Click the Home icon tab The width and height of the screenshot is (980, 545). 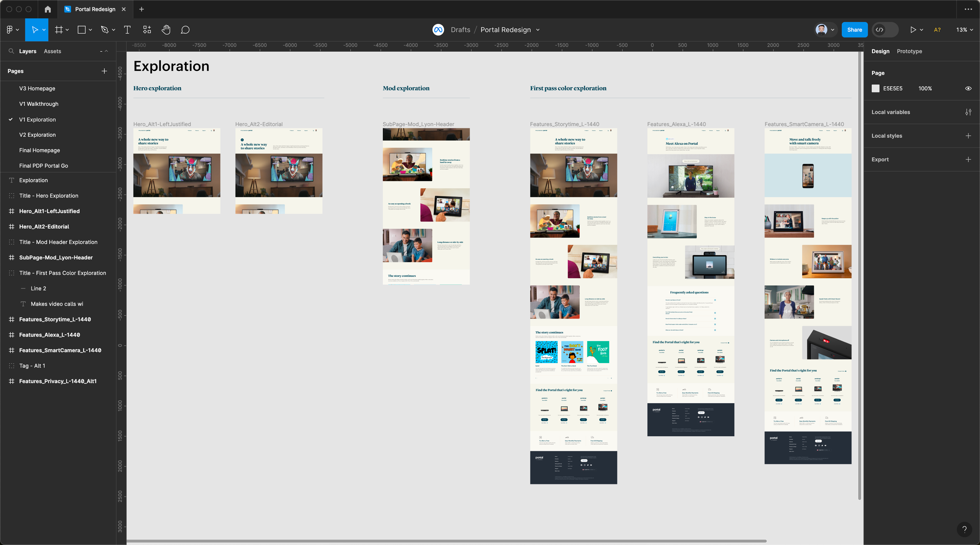tap(47, 9)
